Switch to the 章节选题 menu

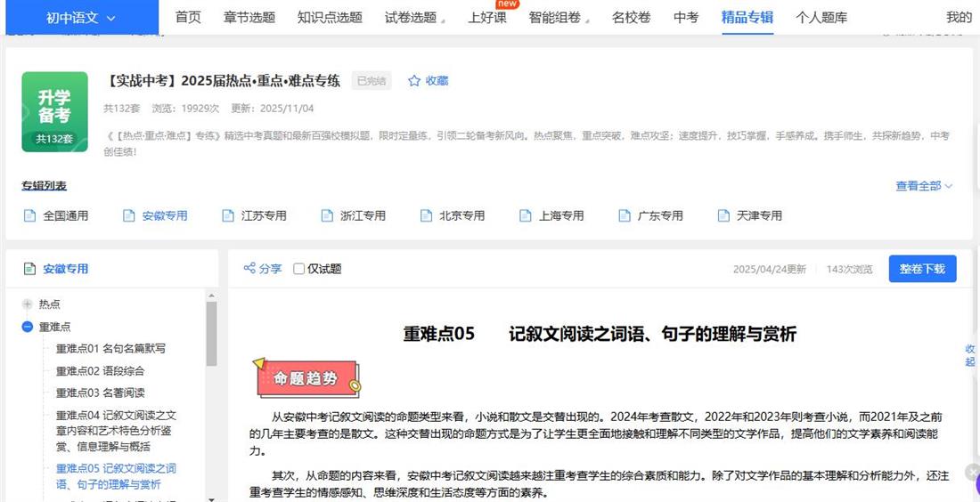tap(249, 18)
